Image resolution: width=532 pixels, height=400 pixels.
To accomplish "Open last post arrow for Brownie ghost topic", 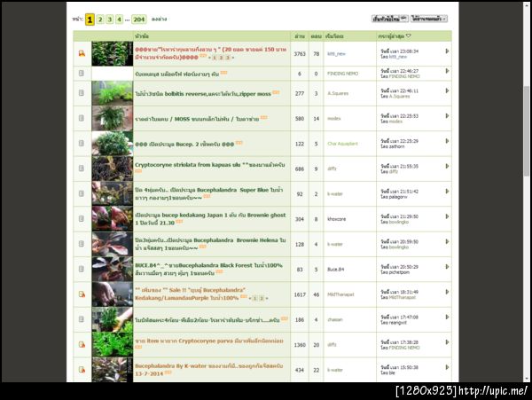I will [x=447, y=216].
